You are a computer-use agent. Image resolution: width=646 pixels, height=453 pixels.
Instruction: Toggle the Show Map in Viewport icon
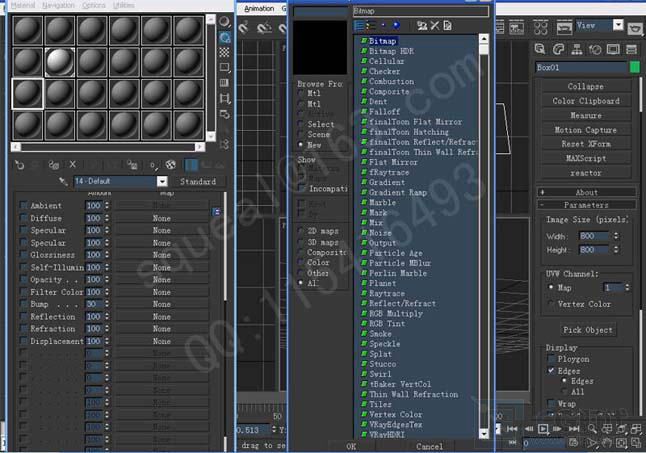pyautogui.click(x=171, y=165)
